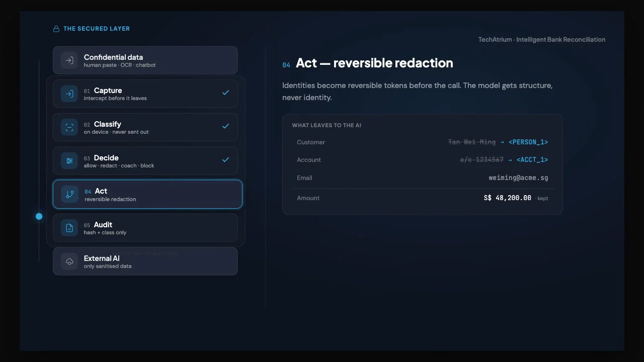Viewport: 644px width, 362px height.
Task: Click the intercept before it leaves subtitle
Action: [x=115, y=99]
